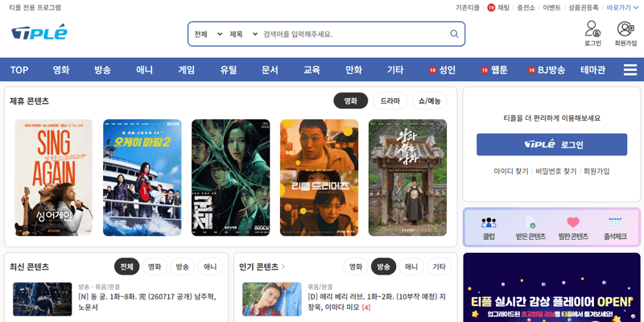Select 전체 tab in 최신 콘텐츠

click(126, 266)
